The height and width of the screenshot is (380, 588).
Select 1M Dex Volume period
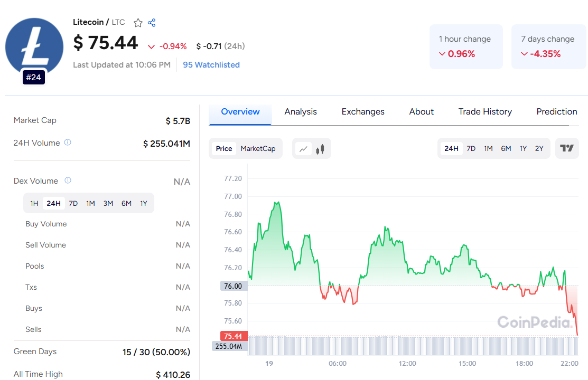(x=90, y=204)
